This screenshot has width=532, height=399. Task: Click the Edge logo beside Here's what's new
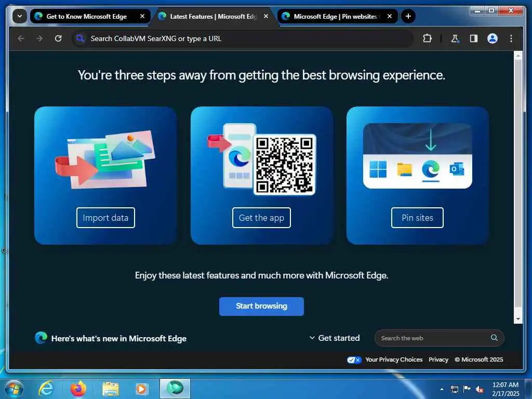pyautogui.click(x=41, y=338)
